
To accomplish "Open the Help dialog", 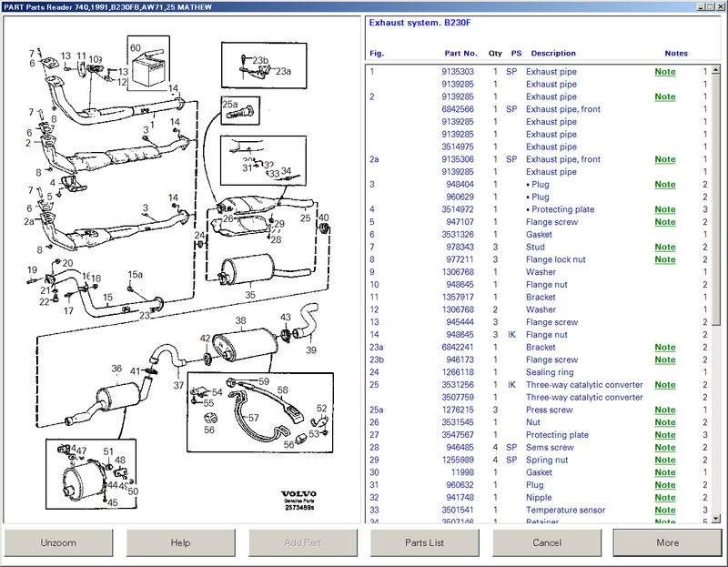I will click(180, 542).
